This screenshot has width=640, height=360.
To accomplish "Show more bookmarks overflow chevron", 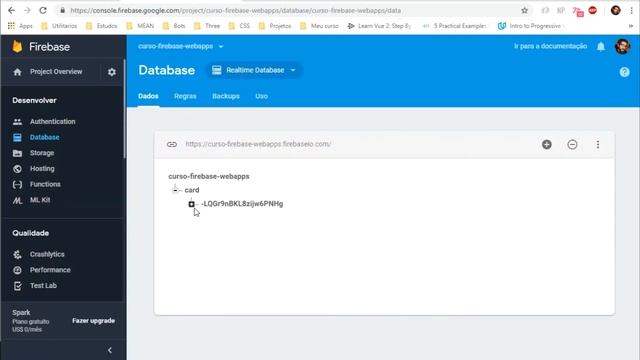I will [x=631, y=26].
